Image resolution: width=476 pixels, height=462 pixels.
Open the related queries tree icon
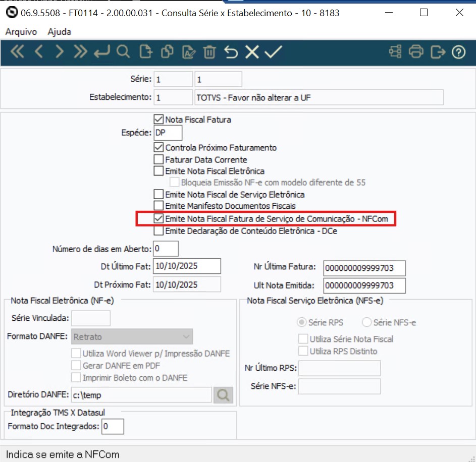click(395, 51)
